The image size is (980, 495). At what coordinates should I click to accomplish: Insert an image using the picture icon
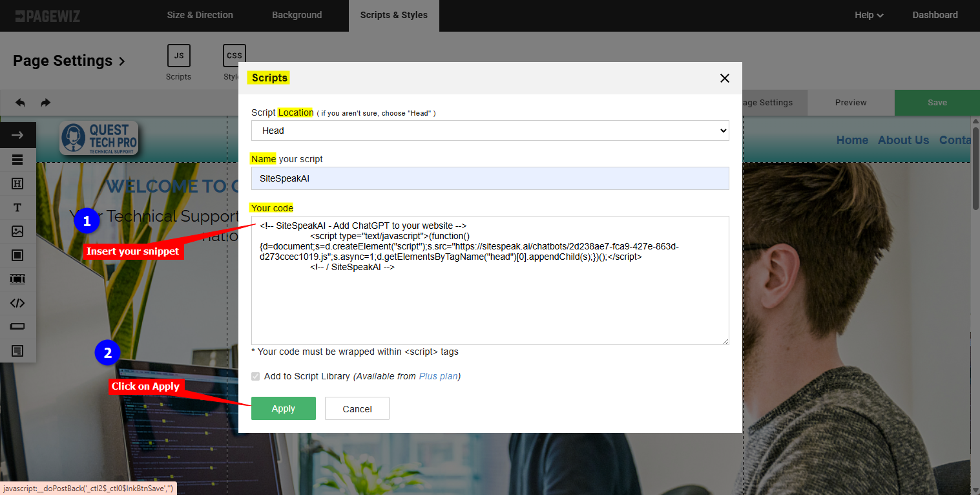coord(17,231)
